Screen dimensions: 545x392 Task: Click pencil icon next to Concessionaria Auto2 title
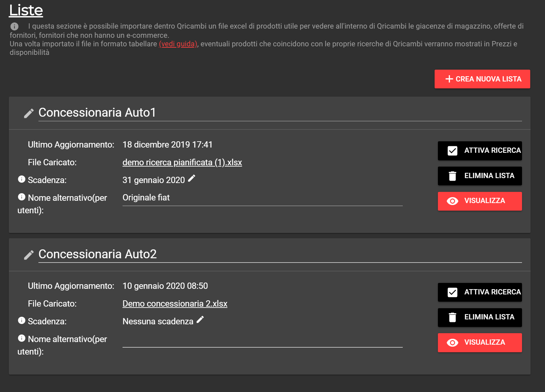(29, 255)
